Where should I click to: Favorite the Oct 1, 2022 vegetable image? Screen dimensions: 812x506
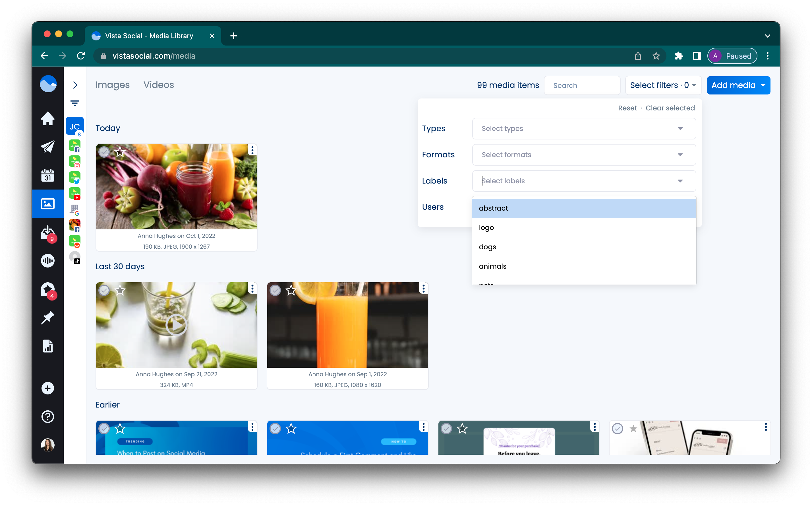point(120,152)
